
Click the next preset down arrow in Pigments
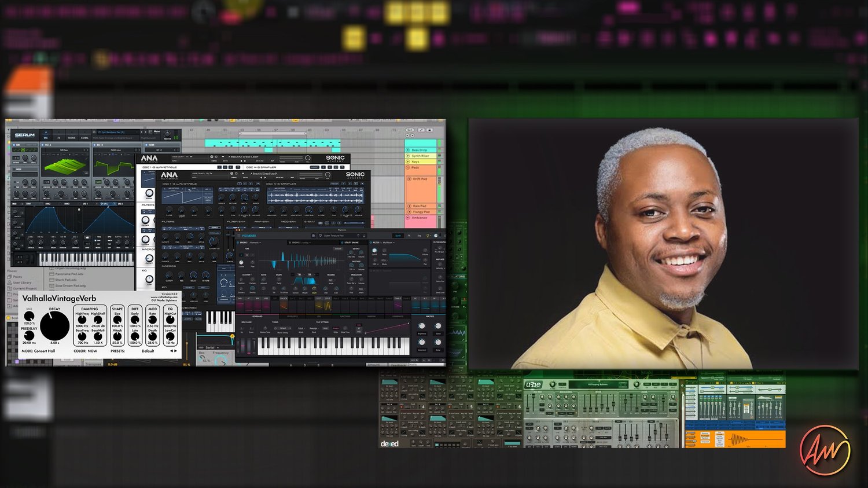point(364,236)
